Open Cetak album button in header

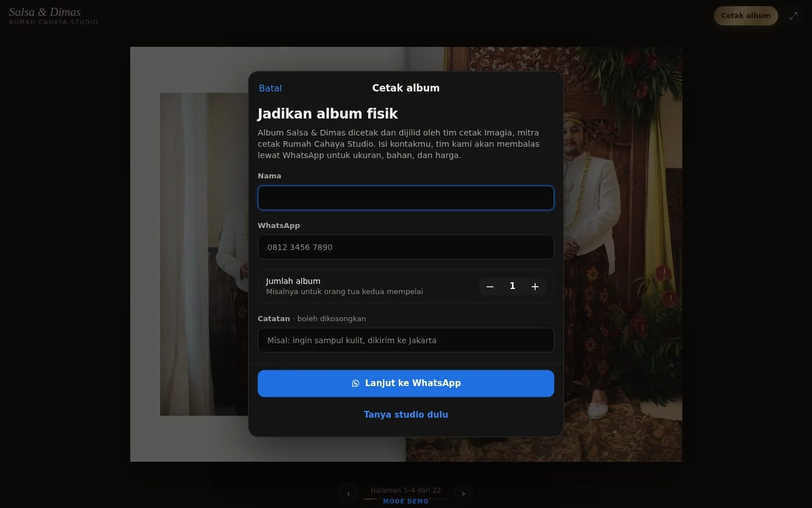click(x=746, y=16)
